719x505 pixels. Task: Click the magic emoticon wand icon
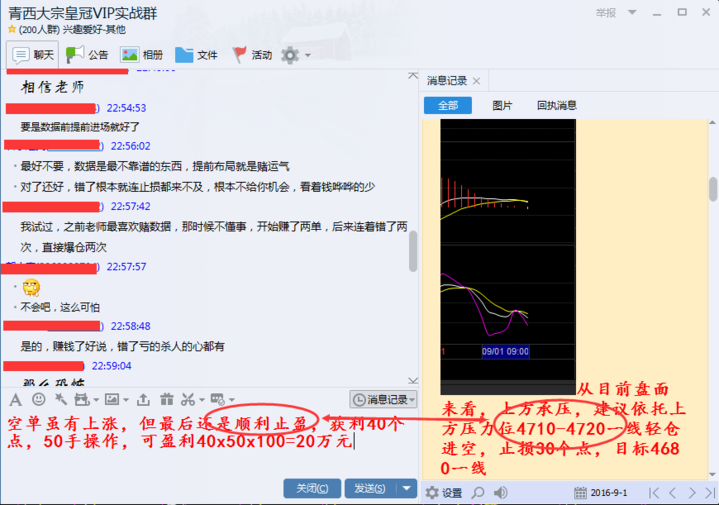61,400
